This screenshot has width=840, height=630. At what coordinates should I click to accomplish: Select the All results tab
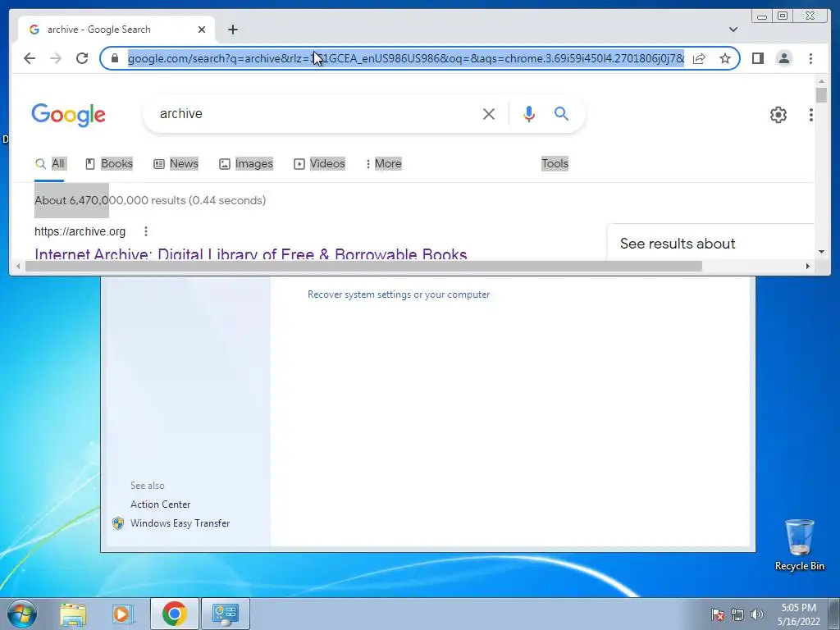pyautogui.click(x=50, y=163)
